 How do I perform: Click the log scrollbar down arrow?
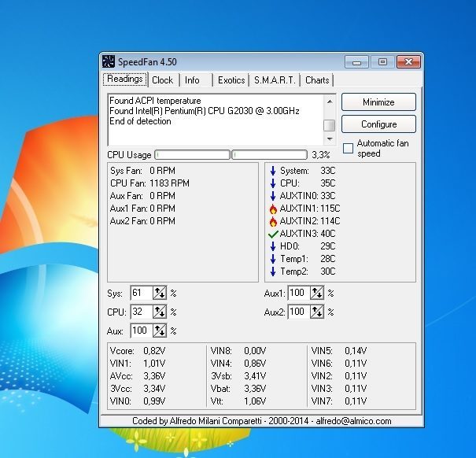coord(330,139)
